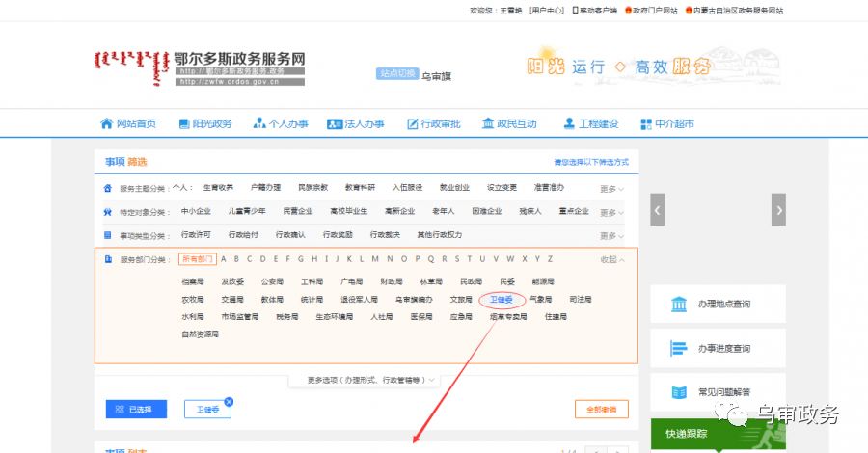Choose the 财政局 department
868x453 pixels.
pos(392,281)
